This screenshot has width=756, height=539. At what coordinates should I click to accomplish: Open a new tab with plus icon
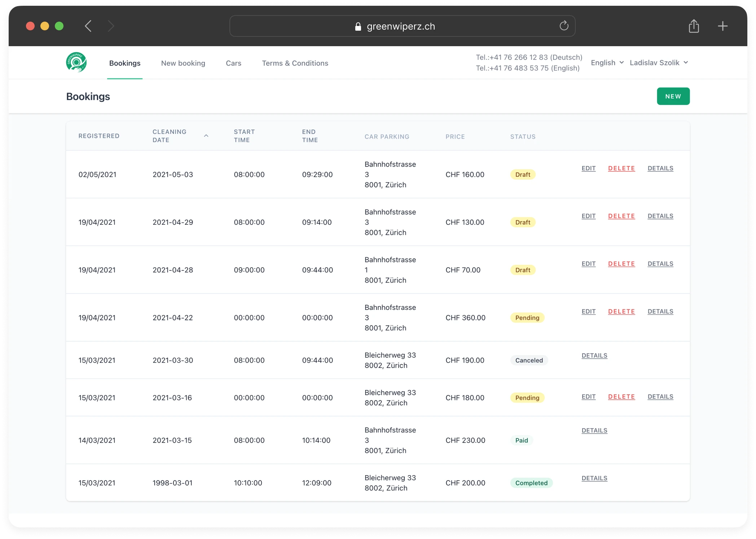722,26
